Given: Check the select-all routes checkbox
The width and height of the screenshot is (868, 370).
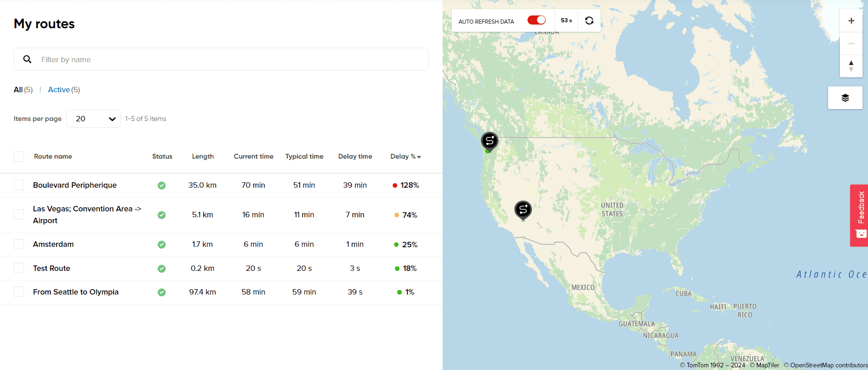Looking at the screenshot, I should [x=19, y=157].
